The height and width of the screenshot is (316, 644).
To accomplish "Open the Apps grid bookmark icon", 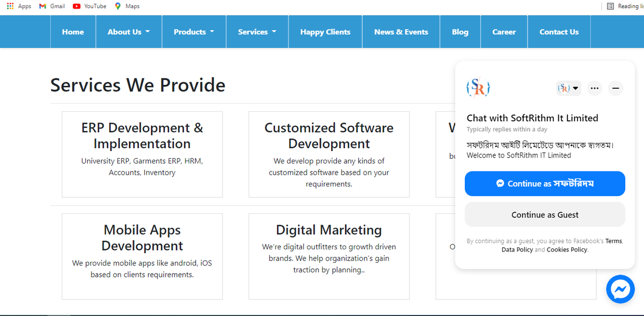I will pyautogui.click(x=10, y=6).
